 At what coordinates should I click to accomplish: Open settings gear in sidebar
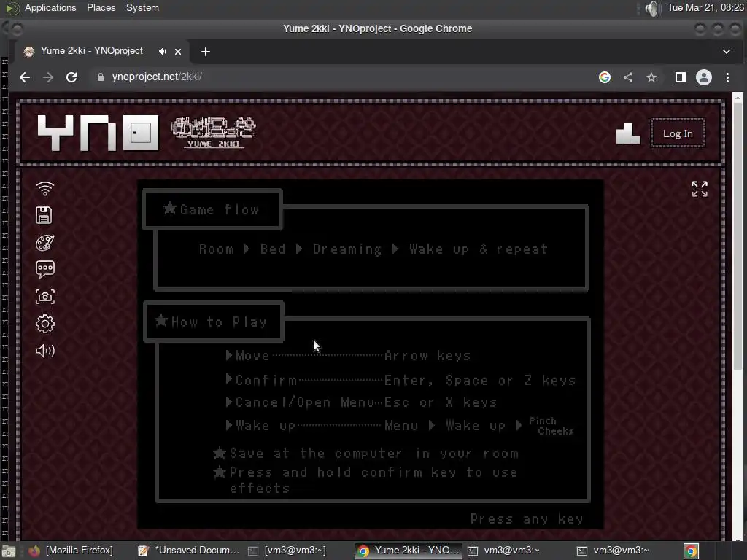pos(45,324)
